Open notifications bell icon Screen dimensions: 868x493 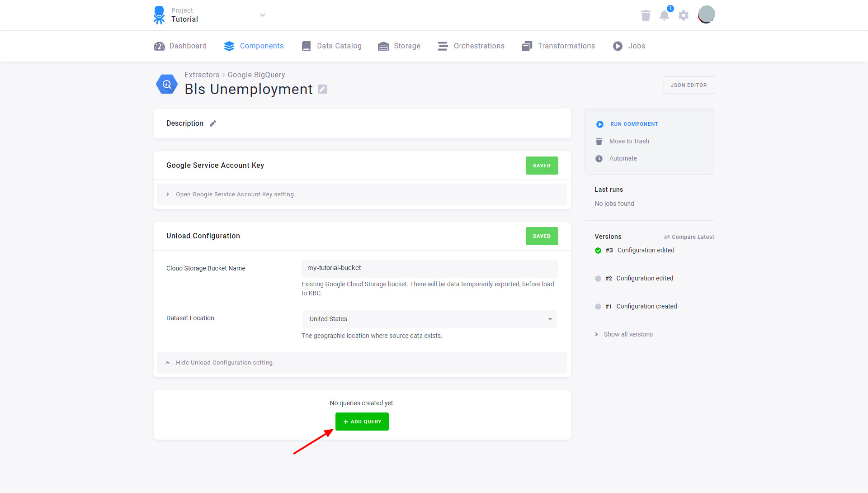[664, 15]
